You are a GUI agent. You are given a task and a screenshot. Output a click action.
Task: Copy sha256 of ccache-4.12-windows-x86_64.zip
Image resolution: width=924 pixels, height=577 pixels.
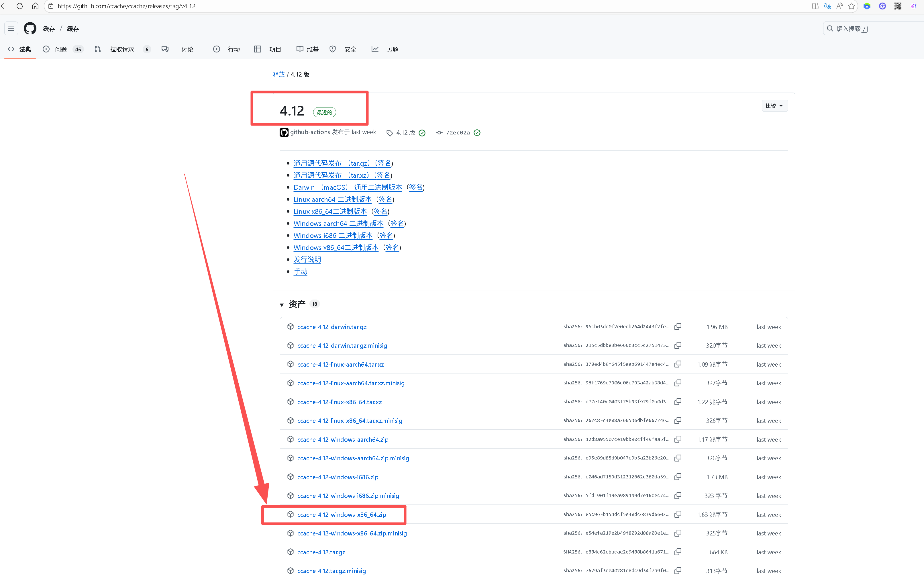click(x=678, y=515)
